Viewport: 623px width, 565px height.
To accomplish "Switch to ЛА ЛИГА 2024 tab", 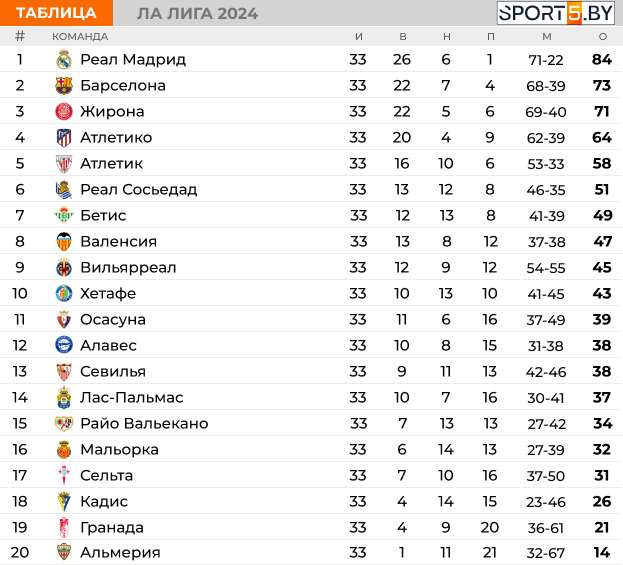I will [x=196, y=13].
